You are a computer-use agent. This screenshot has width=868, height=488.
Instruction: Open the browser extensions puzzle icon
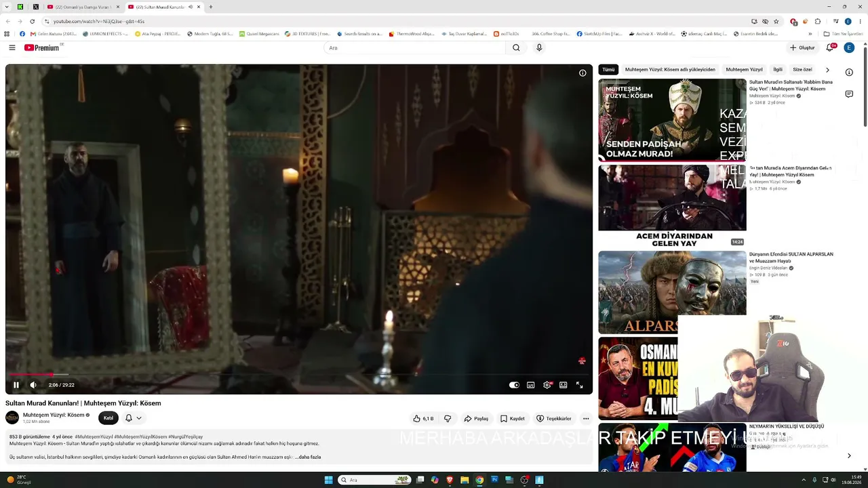[818, 21]
